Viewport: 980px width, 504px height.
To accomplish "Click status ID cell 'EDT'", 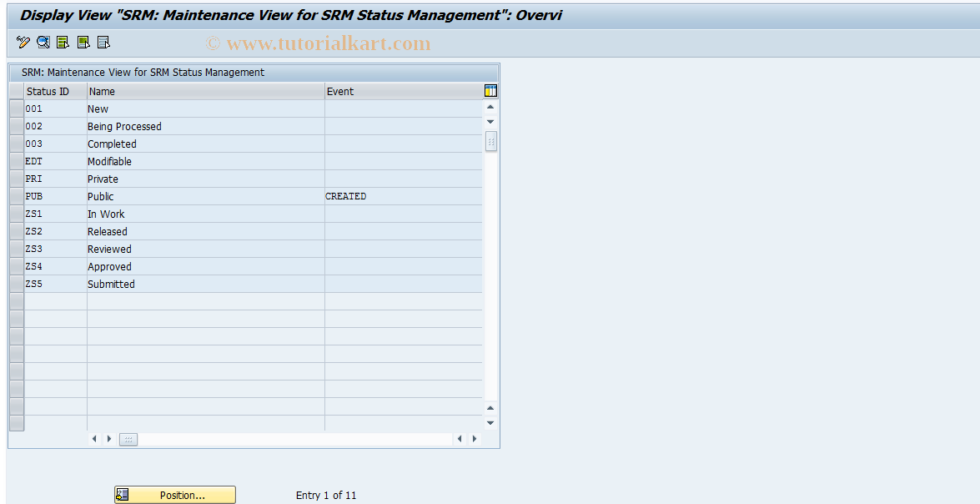I will tap(56, 161).
